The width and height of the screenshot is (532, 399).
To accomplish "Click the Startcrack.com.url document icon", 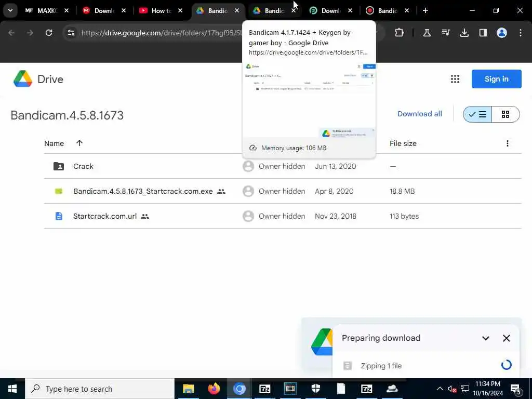I will point(59,216).
